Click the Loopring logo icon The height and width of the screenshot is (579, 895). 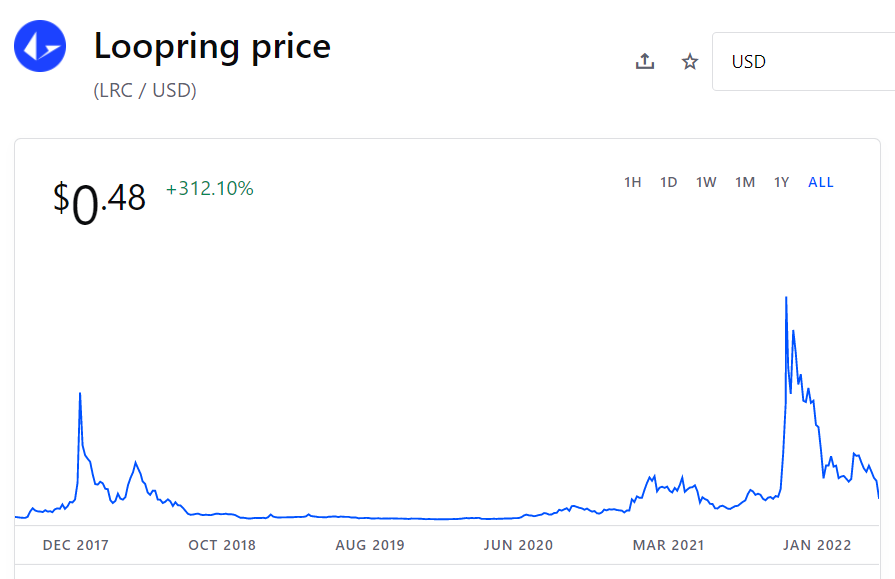point(40,46)
